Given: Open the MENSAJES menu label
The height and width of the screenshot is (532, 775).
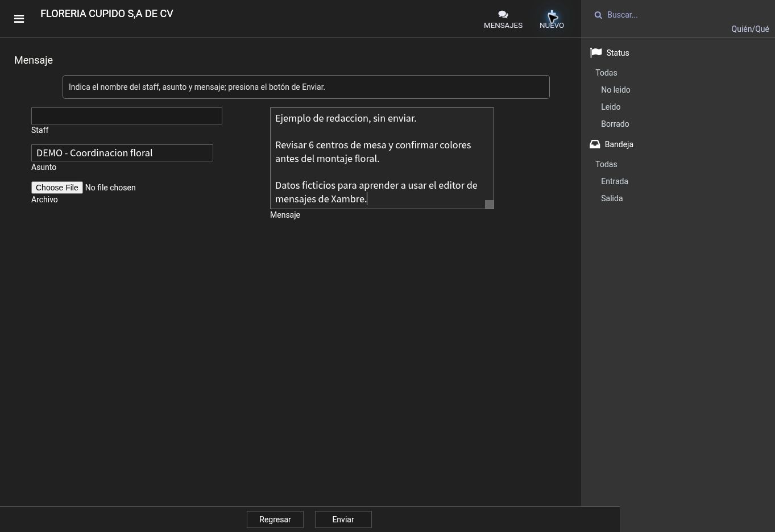Looking at the screenshot, I should [503, 26].
